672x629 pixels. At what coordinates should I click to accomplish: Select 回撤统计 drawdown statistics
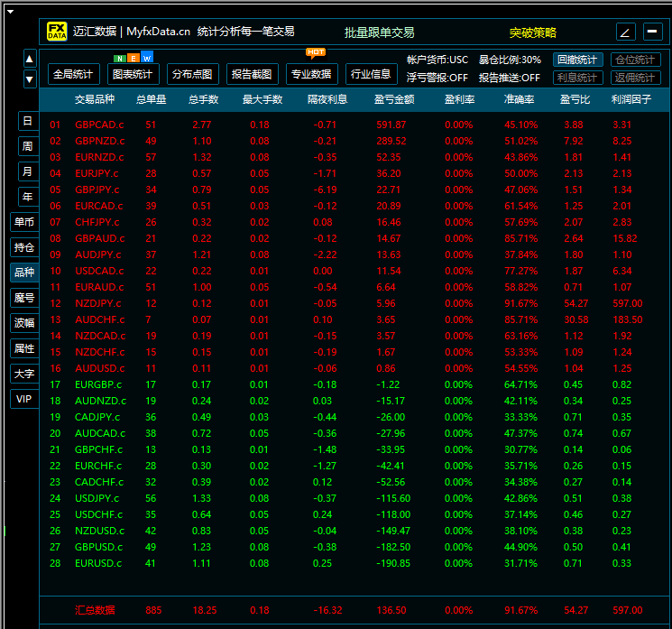click(577, 60)
